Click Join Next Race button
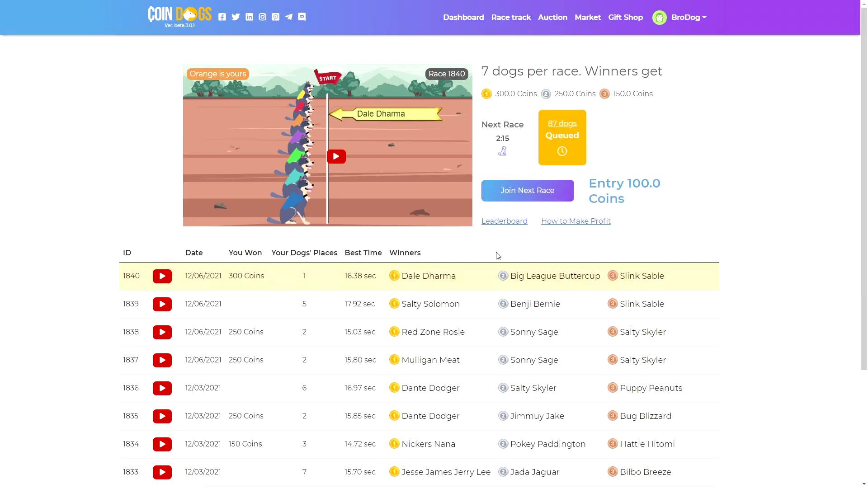The width and height of the screenshot is (868, 488). (528, 191)
